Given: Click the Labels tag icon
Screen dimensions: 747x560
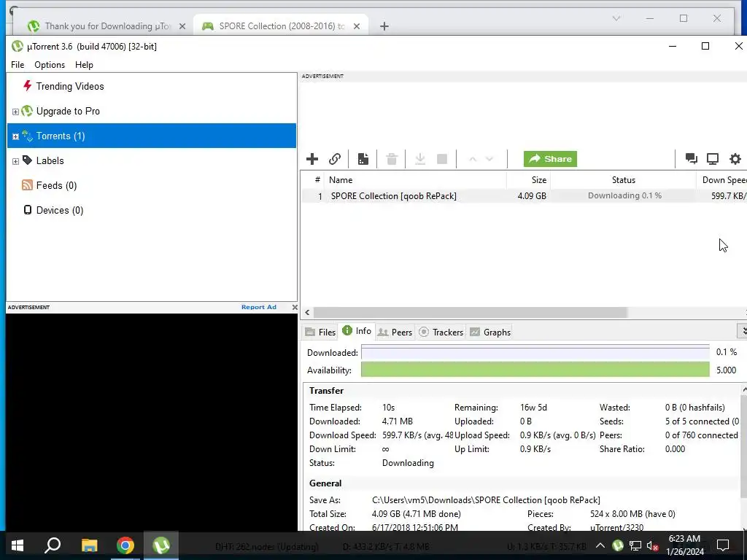Looking at the screenshot, I should tap(27, 160).
